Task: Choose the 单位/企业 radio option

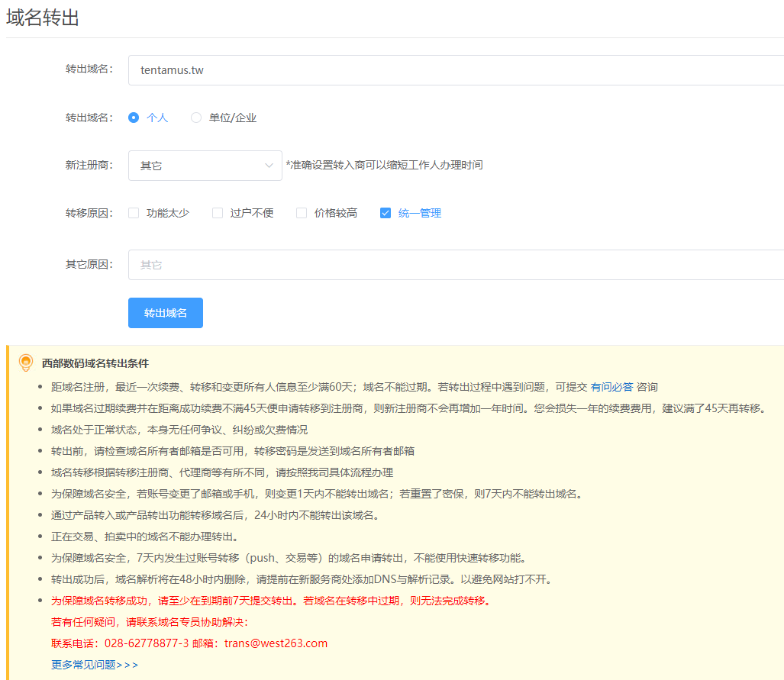Action: [196, 118]
